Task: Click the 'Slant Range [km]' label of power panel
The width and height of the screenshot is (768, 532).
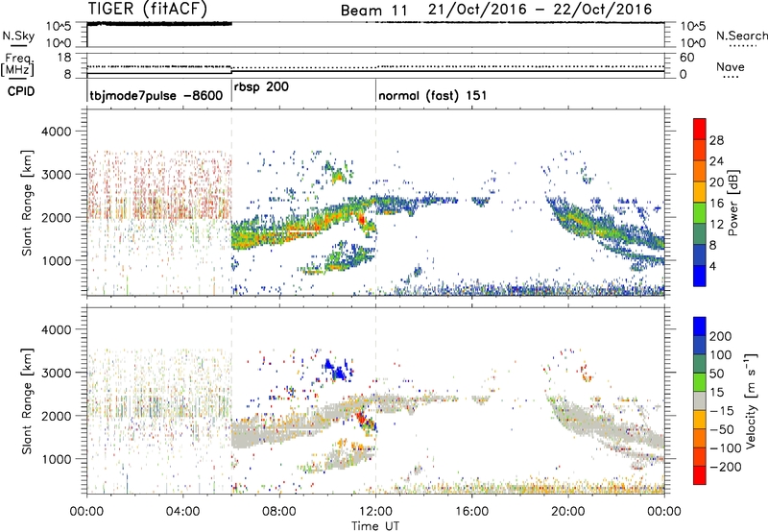Action: coord(27,203)
